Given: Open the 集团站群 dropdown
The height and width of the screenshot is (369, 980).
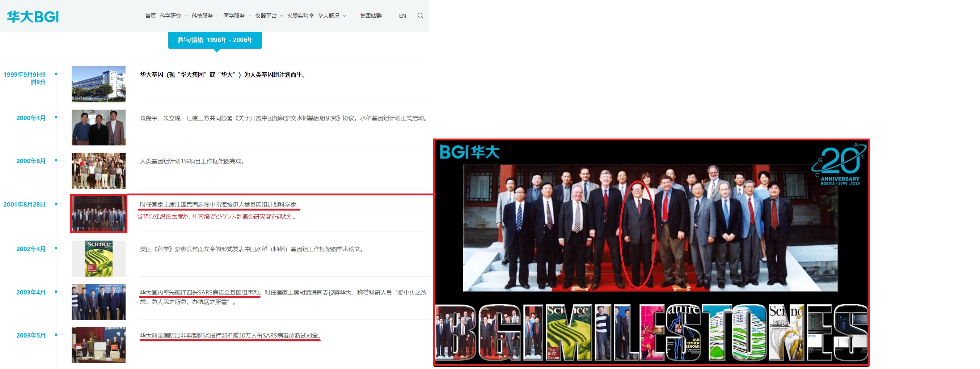Looking at the screenshot, I should click(371, 16).
